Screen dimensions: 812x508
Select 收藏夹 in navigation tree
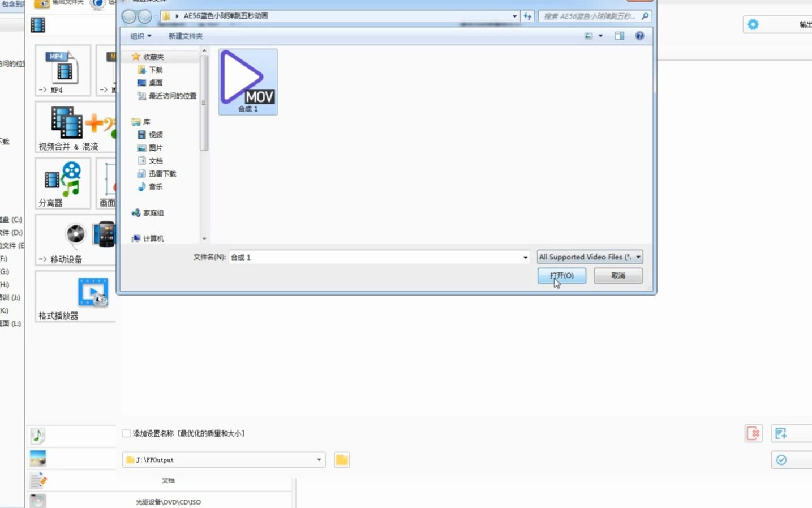click(148, 57)
